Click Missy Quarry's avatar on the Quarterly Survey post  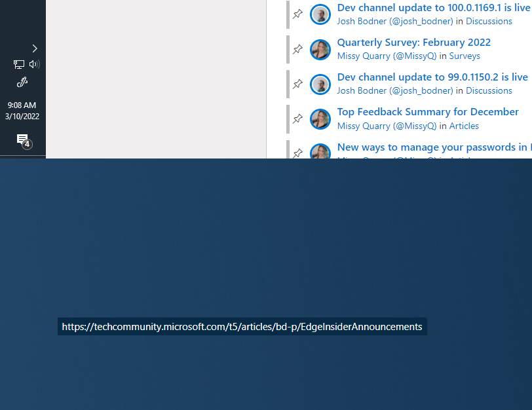[x=320, y=49]
